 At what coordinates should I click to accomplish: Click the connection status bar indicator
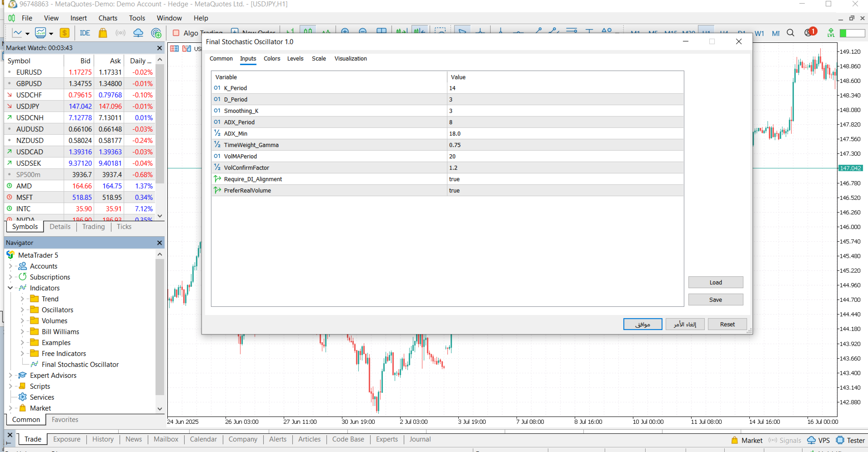click(852, 33)
